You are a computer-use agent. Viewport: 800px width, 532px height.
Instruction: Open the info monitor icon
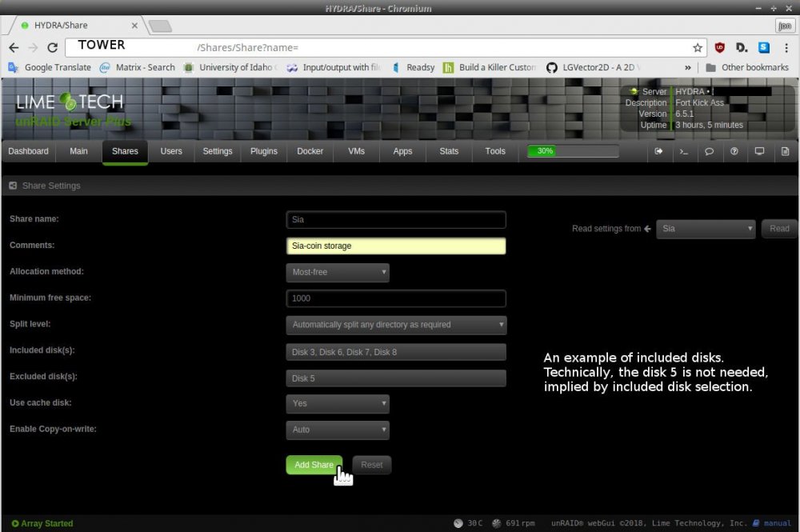[760, 151]
